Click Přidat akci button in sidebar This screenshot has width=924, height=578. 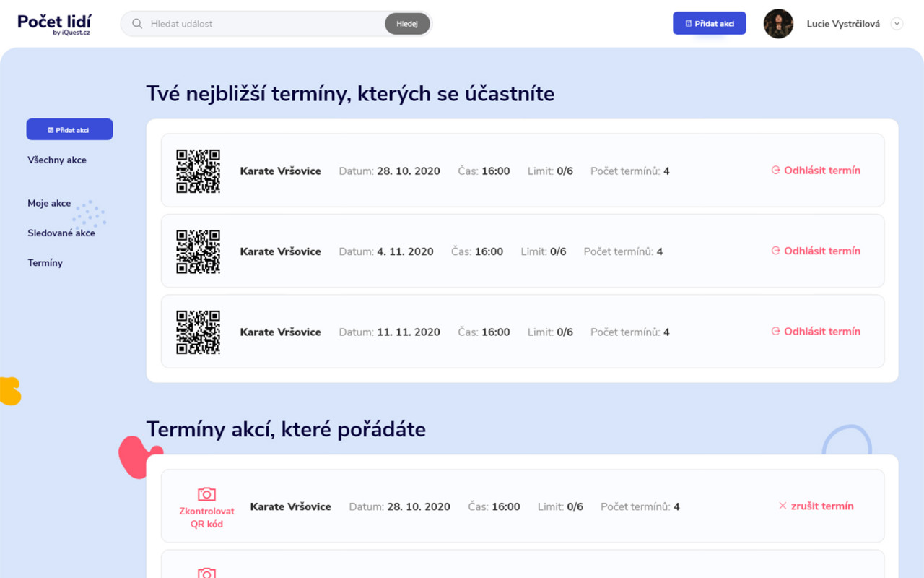coord(69,129)
